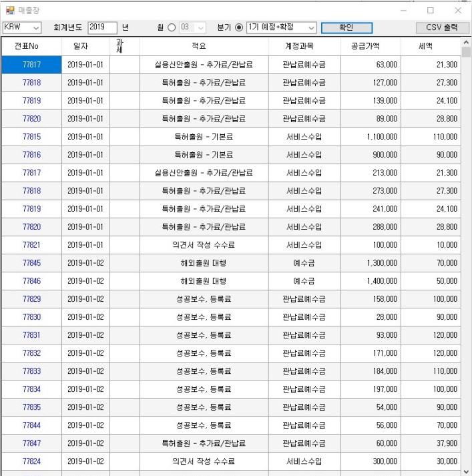Click the scrollbar up arrow
The width and height of the screenshot is (472, 476).
[x=466, y=42]
